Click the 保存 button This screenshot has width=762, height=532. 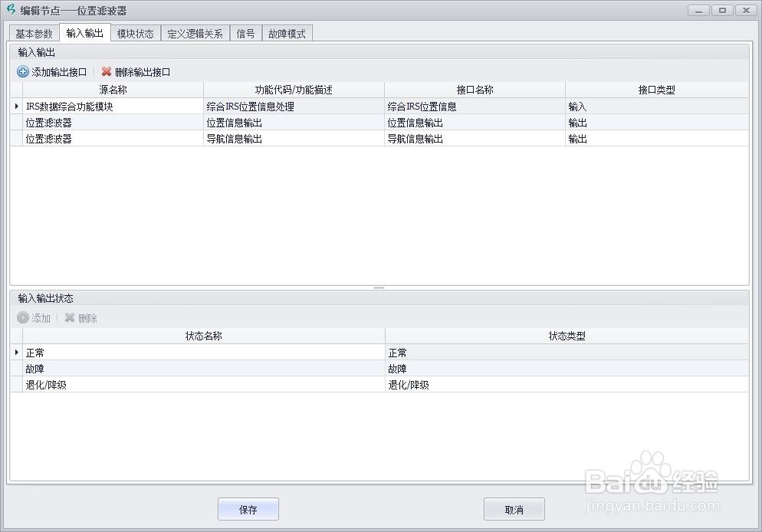click(x=248, y=509)
